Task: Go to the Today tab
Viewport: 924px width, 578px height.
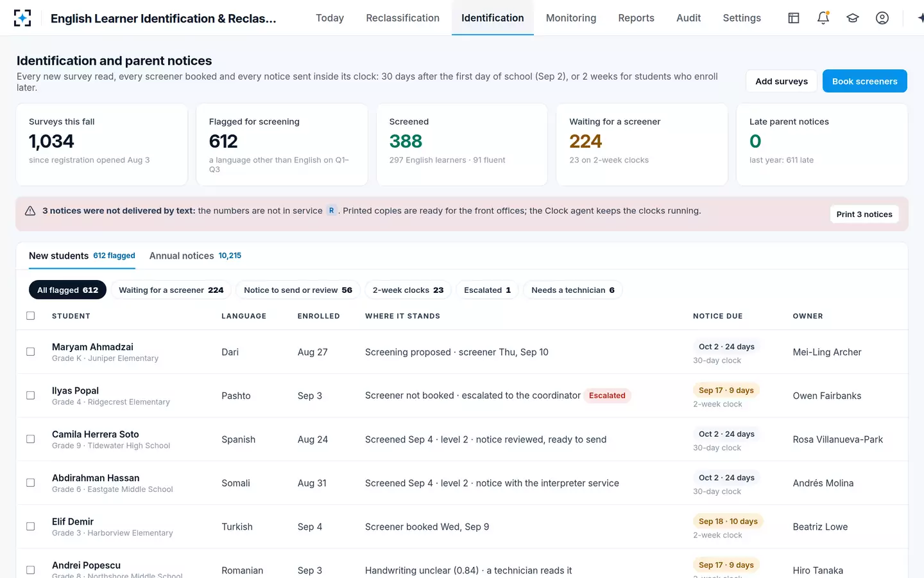Action: (x=330, y=18)
